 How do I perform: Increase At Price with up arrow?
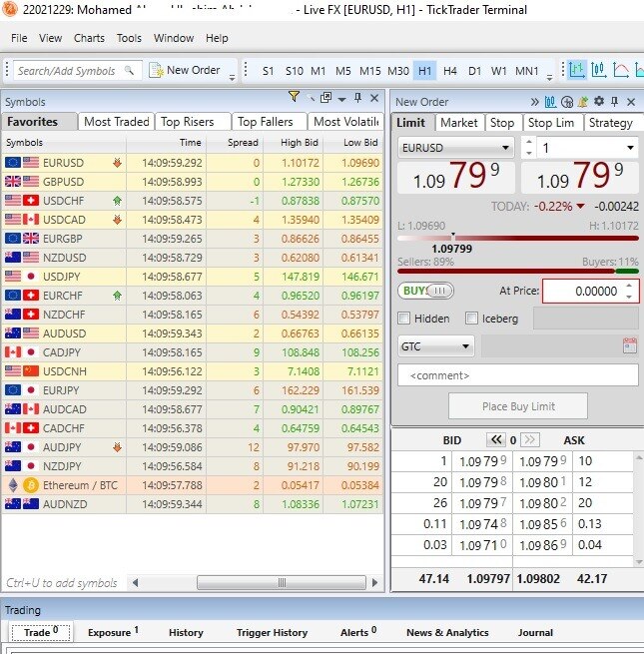tap(629, 286)
